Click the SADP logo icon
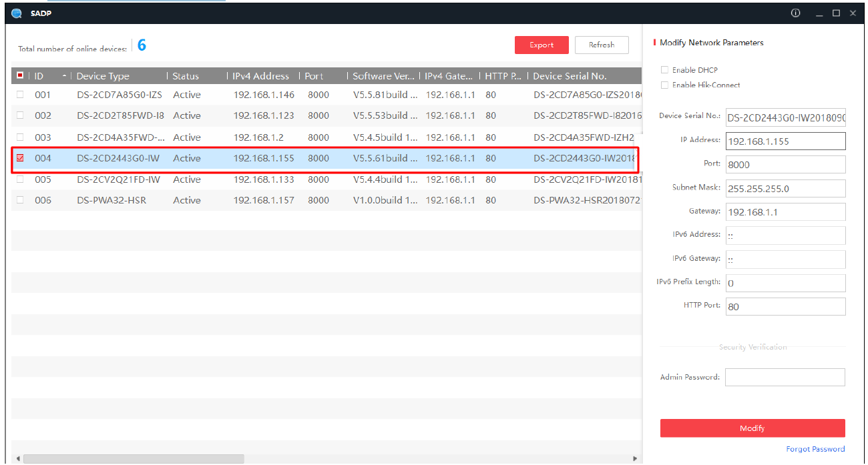The height and width of the screenshot is (465, 868). [x=15, y=13]
